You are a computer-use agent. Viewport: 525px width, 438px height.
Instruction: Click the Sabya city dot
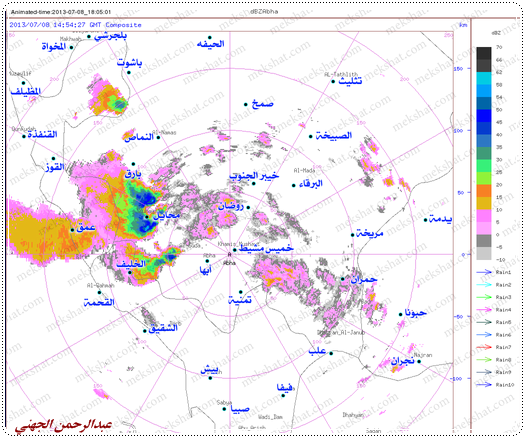[224, 409]
